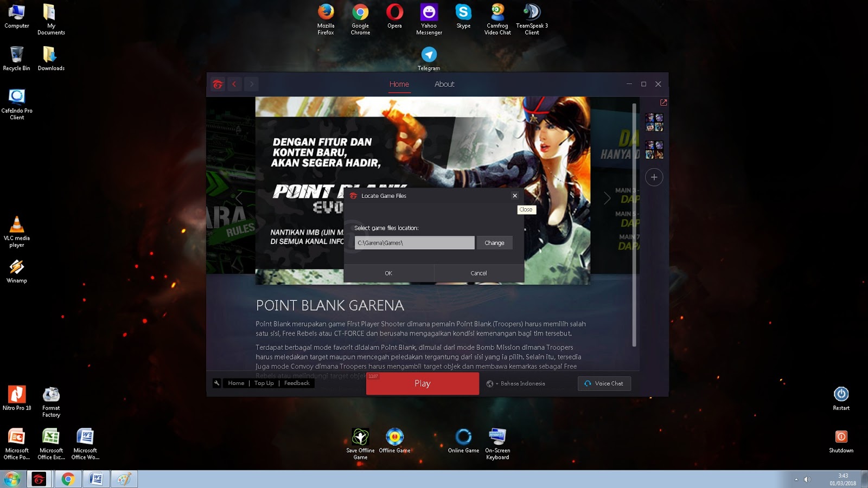Viewport: 868px width, 488px height.
Task: Open the Recycle Bin
Action: [17, 59]
